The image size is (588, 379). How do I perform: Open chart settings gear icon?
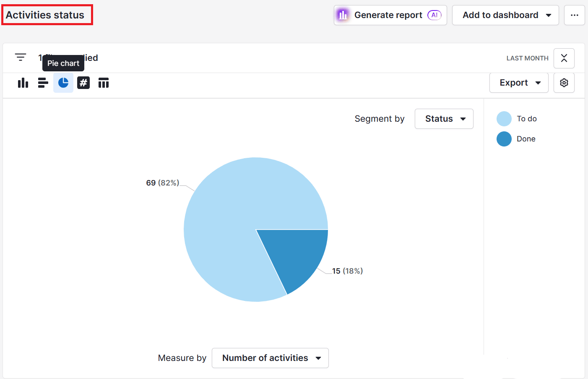tap(564, 83)
